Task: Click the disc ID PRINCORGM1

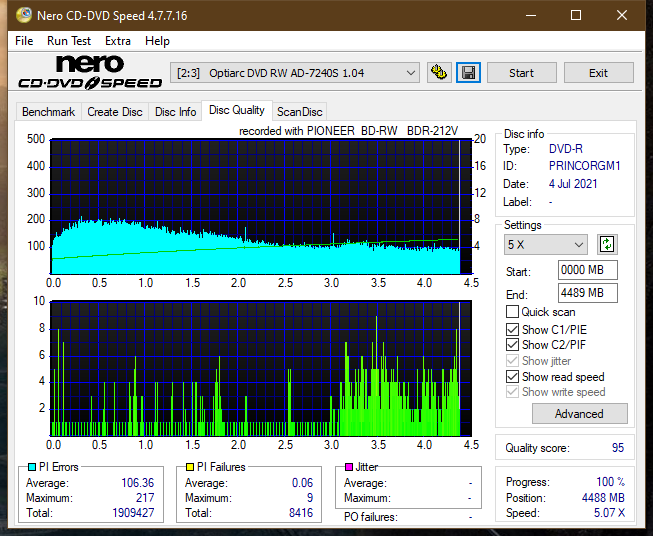Action: (585, 166)
